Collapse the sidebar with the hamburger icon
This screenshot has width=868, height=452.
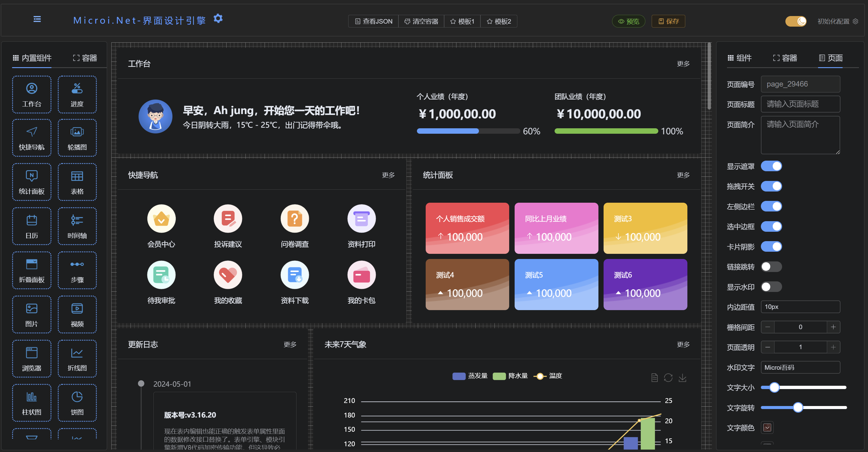[37, 19]
